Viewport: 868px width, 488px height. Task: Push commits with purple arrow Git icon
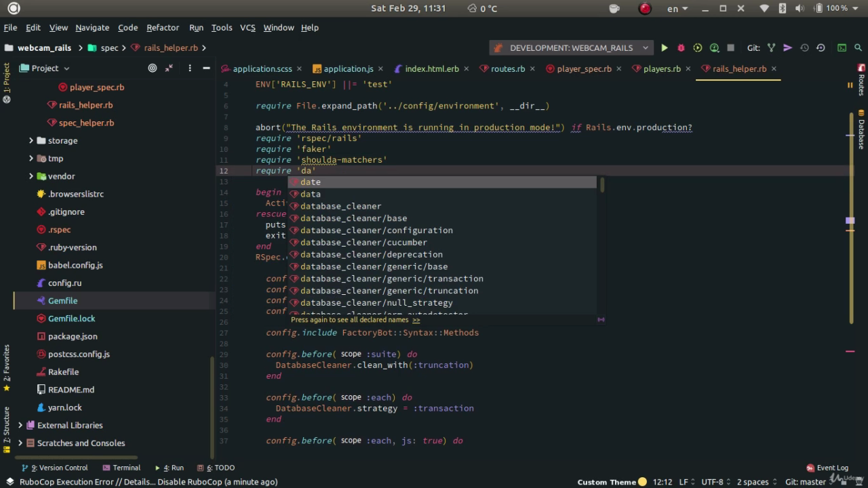(x=787, y=48)
